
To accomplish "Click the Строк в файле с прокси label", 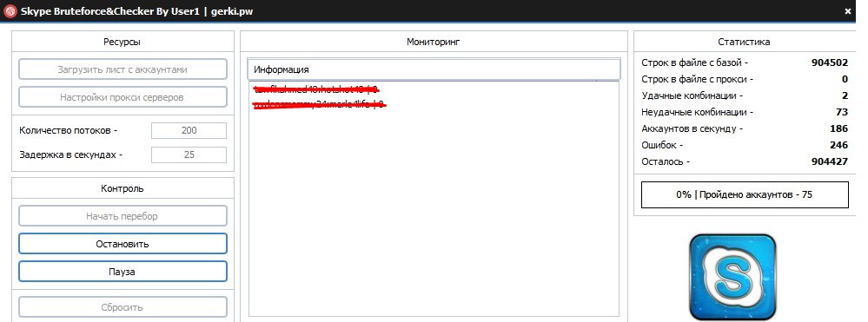I will pos(698,79).
